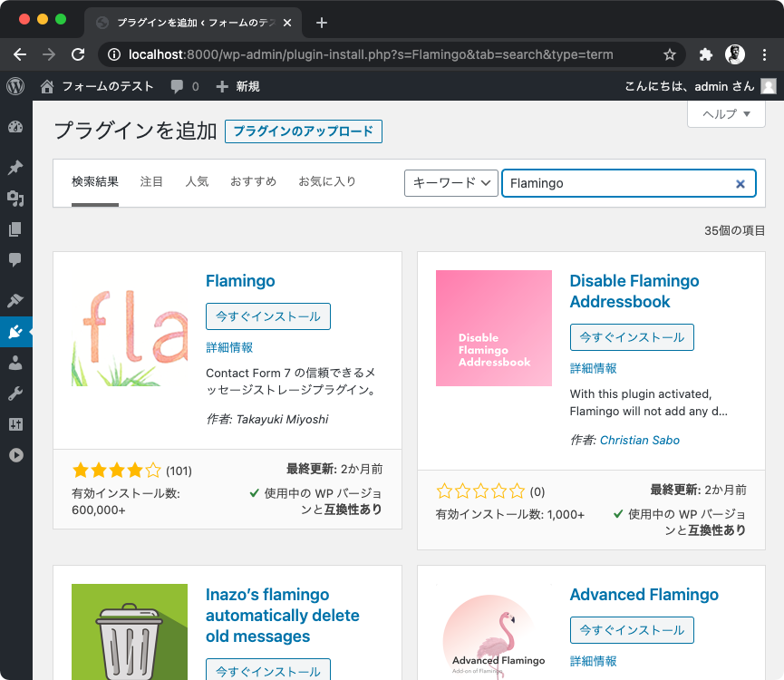Install the Flamingo plugin now

coord(268,316)
